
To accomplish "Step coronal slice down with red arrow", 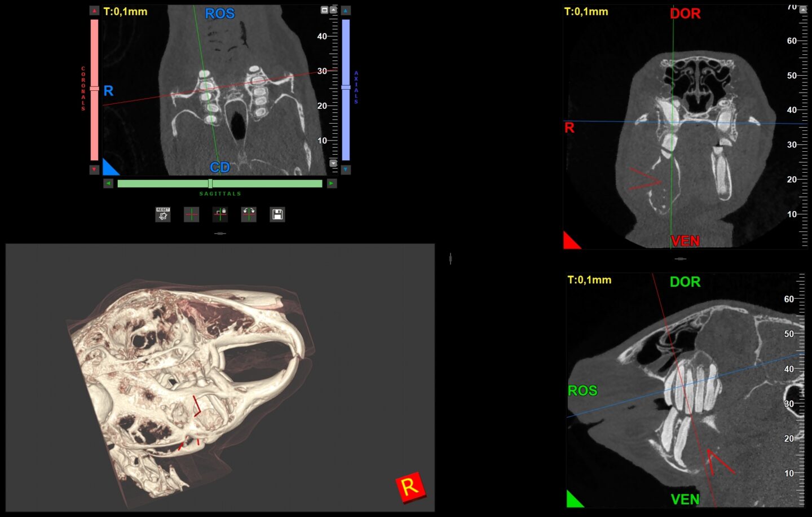I will (94, 169).
